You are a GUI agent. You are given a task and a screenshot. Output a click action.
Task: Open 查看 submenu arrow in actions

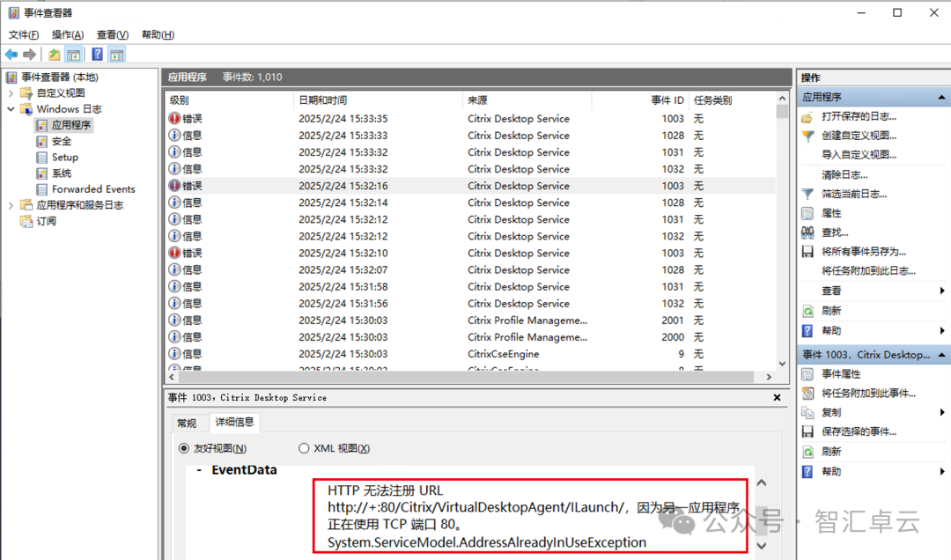942,291
